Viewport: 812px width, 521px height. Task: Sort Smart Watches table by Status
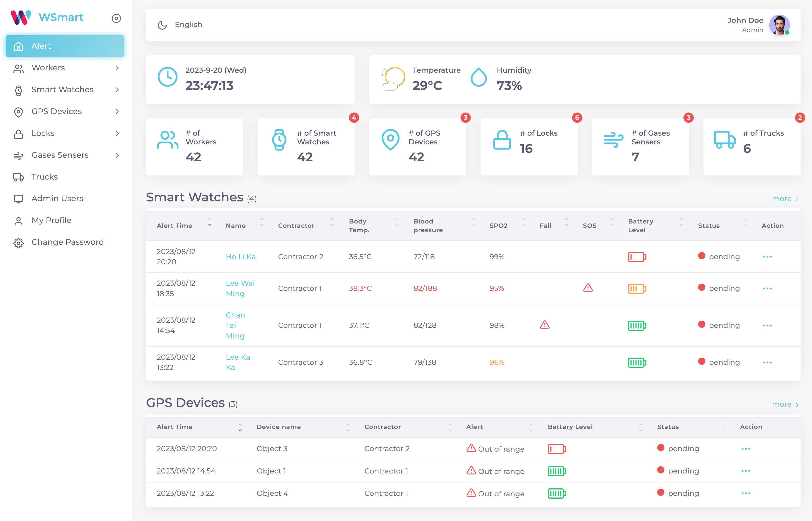point(745,222)
